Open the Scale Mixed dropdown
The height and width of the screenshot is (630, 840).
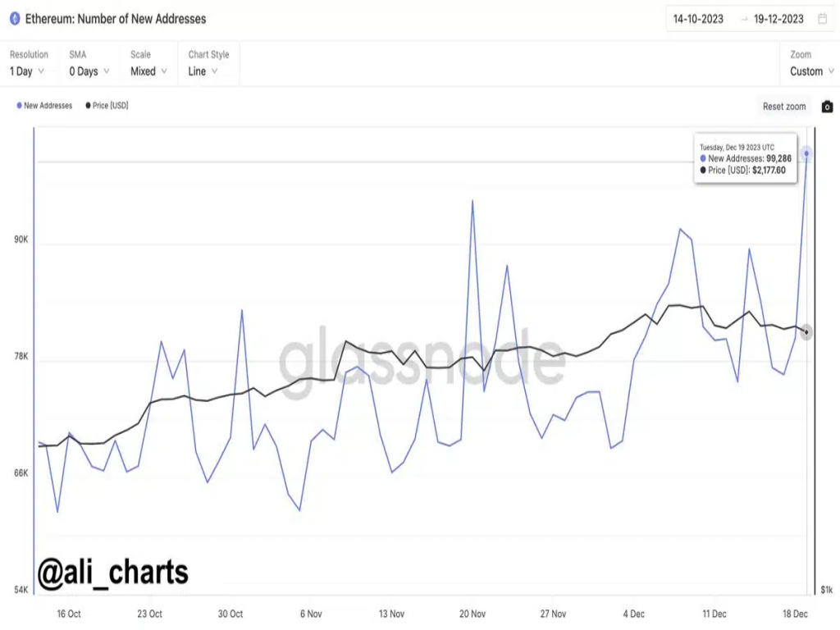(x=148, y=71)
